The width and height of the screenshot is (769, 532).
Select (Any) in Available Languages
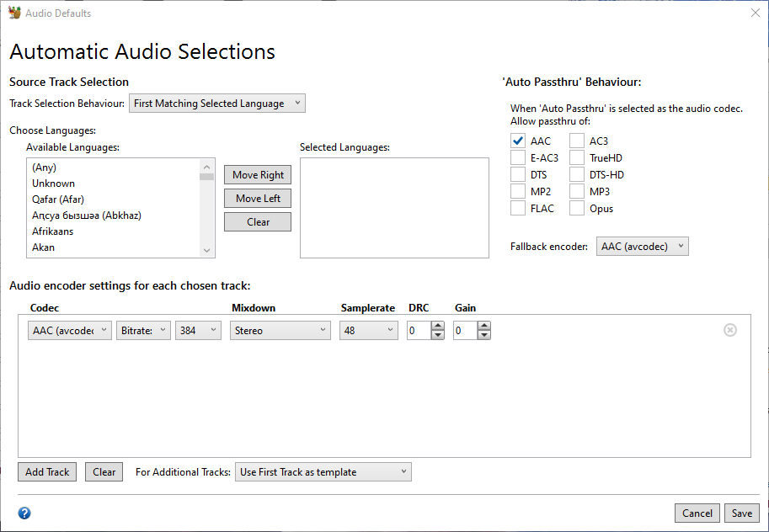pyautogui.click(x=114, y=168)
